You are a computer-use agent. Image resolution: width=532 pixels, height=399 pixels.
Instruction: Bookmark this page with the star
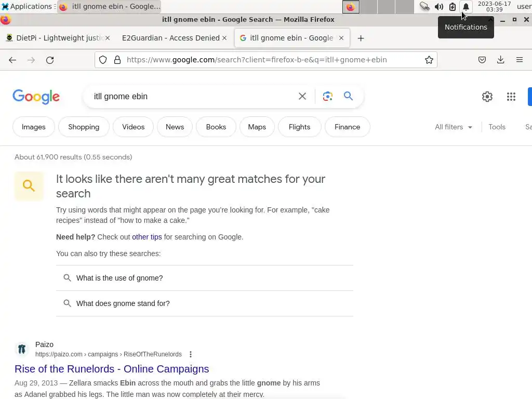click(x=429, y=60)
